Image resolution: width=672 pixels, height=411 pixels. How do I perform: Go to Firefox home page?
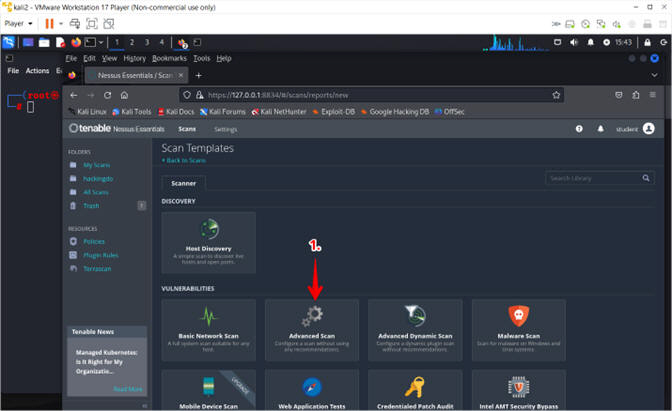[124, 95]
